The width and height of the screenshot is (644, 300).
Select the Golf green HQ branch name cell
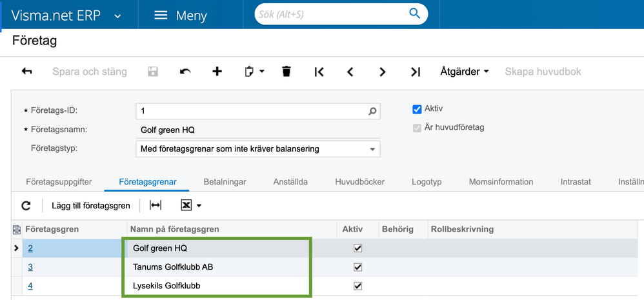click(232, 248)
